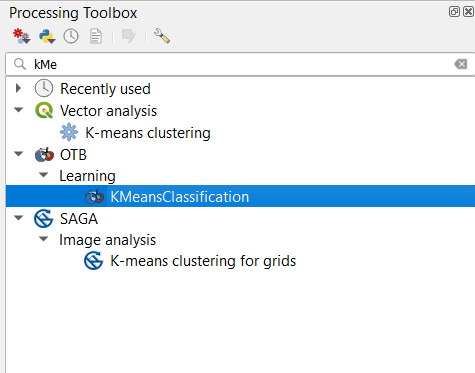This screenshot has height=373, width=475.
Task: Collapse the OTB provider group
Action: click(19, 154)
